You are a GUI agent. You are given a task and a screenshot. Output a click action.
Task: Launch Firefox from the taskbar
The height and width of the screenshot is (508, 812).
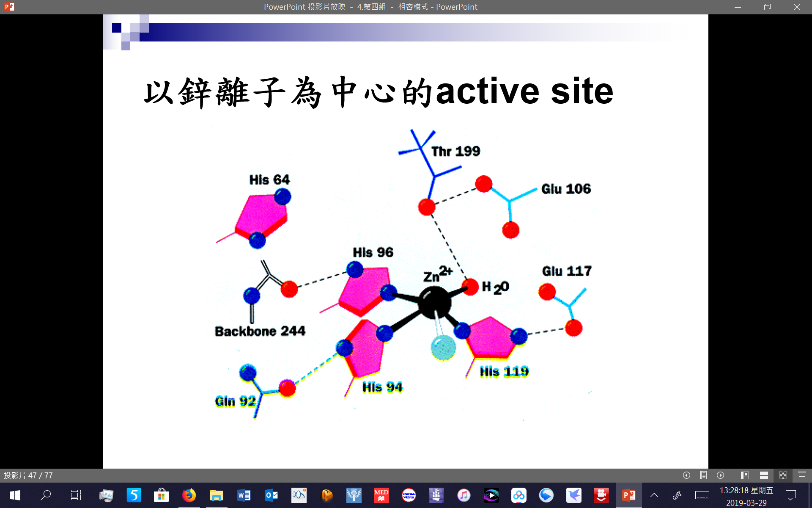coord(189,495)
